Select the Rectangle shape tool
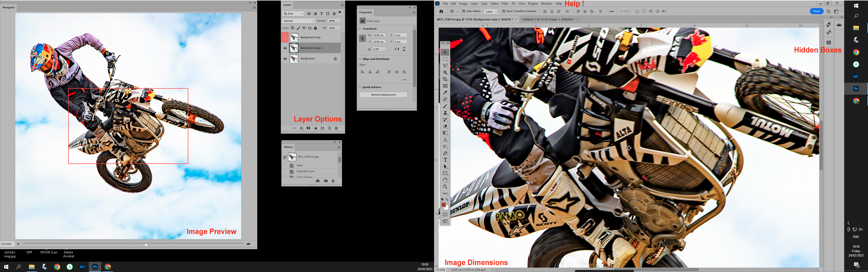868x272 pixels. (445, 173)
